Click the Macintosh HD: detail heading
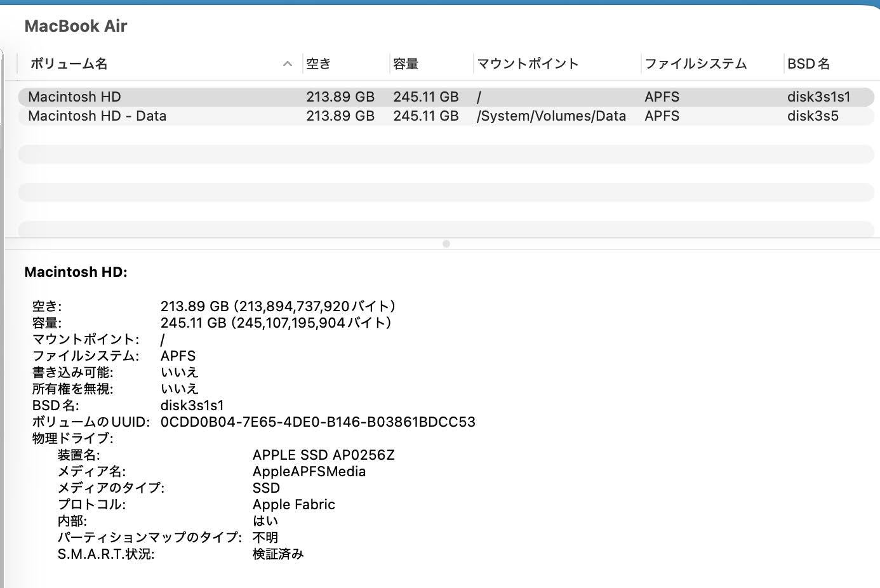The height and width of the screenshot is (588, 880). 75,272
